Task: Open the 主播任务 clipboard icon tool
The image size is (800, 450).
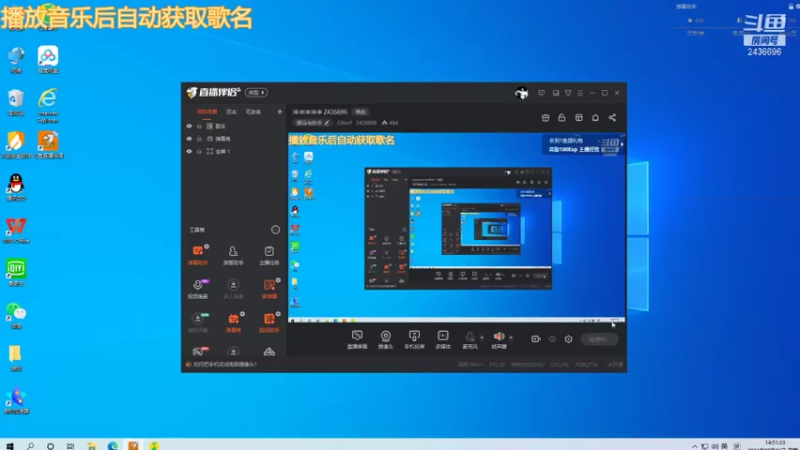Action: click(x=269, y=255)
